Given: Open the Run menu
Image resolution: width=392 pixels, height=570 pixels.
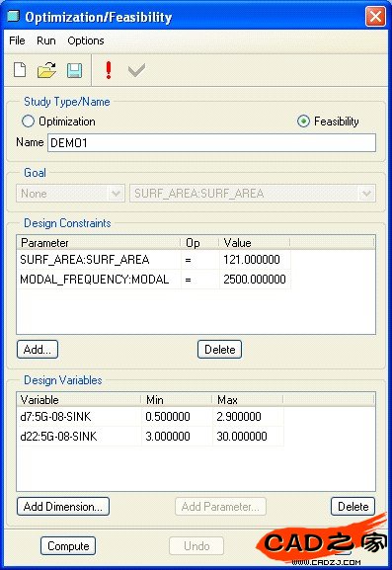Looking at the screenshot, I should 46,41.
